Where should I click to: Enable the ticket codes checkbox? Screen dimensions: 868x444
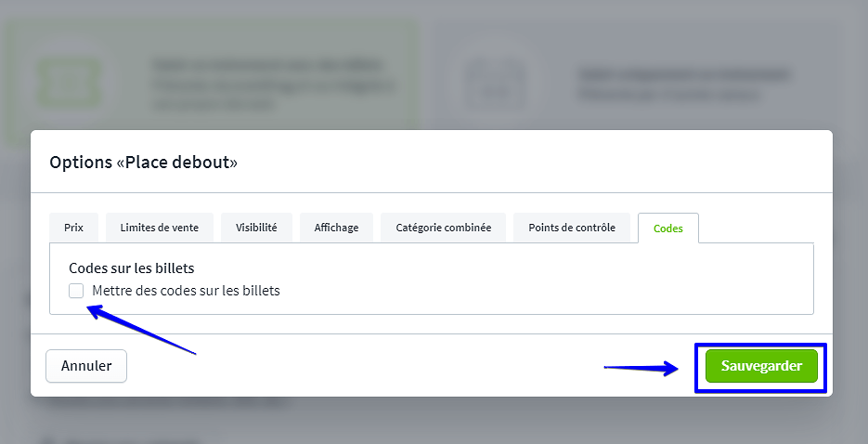point(76,291)
